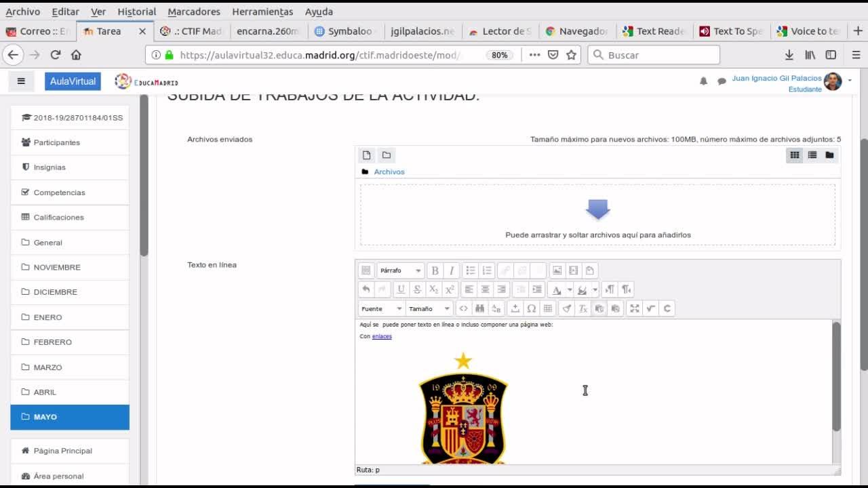Screen dimensions: 868x488
Task: Open Participantes in the sidebar
Action: point(70,142)
